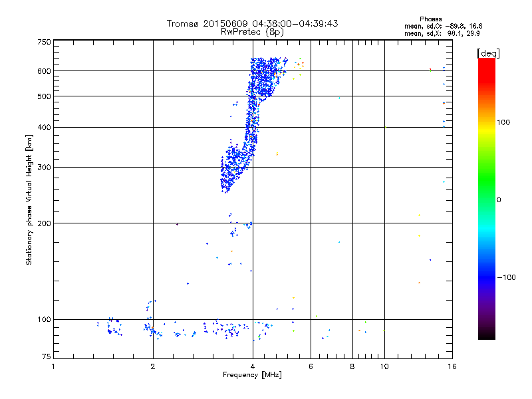Click the '[deg]' colorbar unit label
The height and width of the screenshot is (399, 532).
(x=488, y=53)
